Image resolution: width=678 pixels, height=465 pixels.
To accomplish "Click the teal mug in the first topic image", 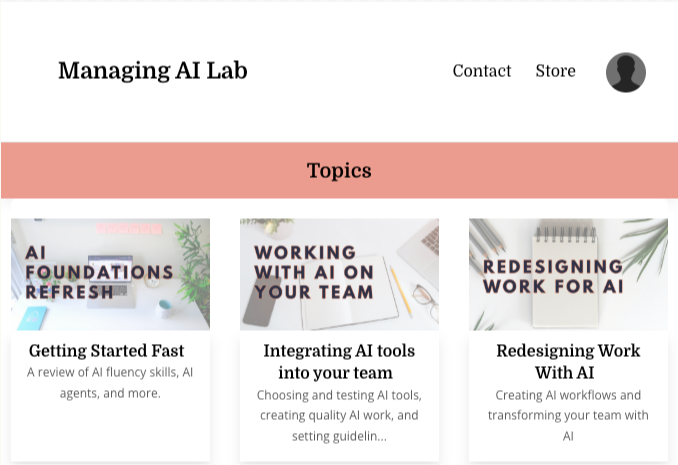I will [166, 309].
